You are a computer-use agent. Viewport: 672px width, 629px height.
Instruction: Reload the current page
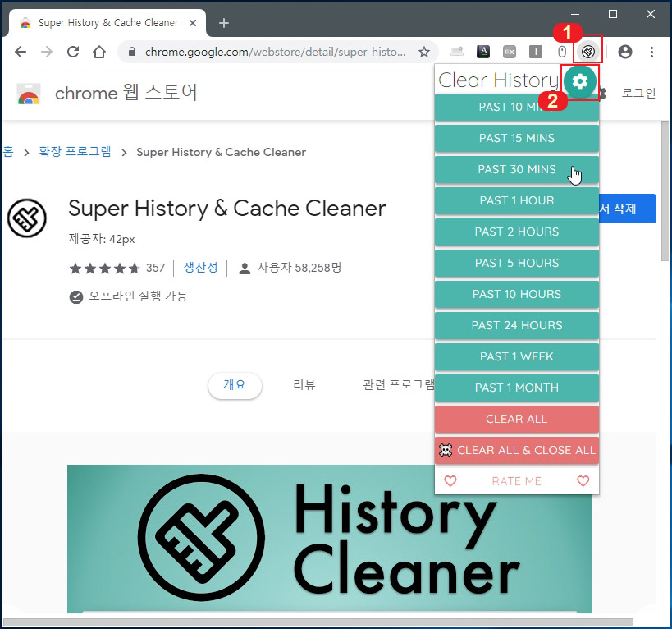pos(73,52)
